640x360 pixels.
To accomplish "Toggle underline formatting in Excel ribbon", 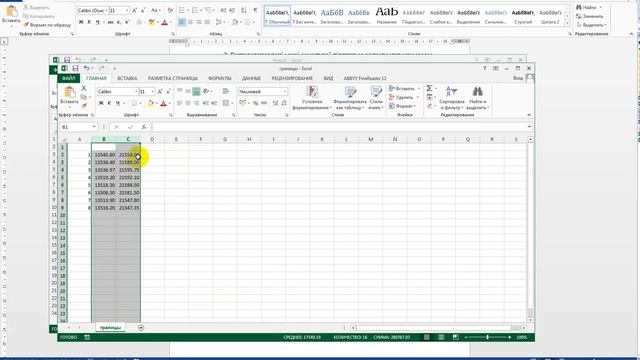I will (118, 103).
